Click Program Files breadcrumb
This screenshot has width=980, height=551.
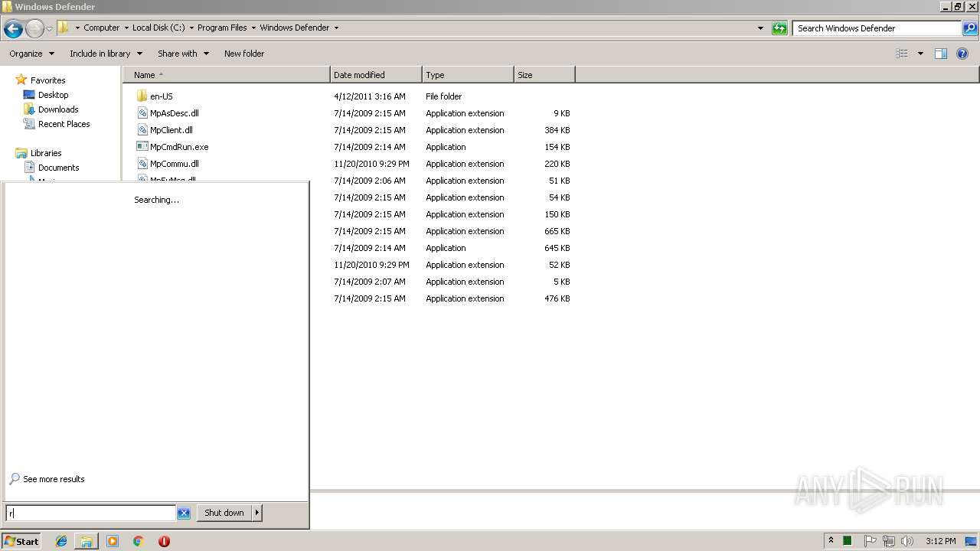(222, 28)
